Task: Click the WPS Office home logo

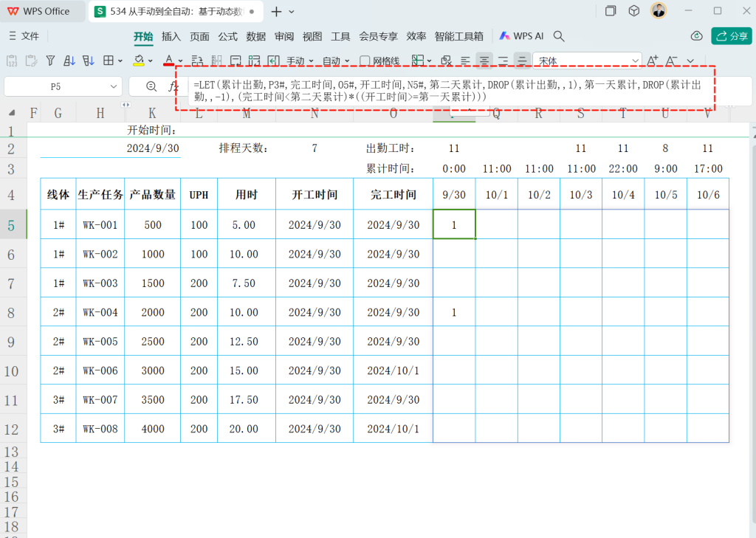Action: coord(38,11)
